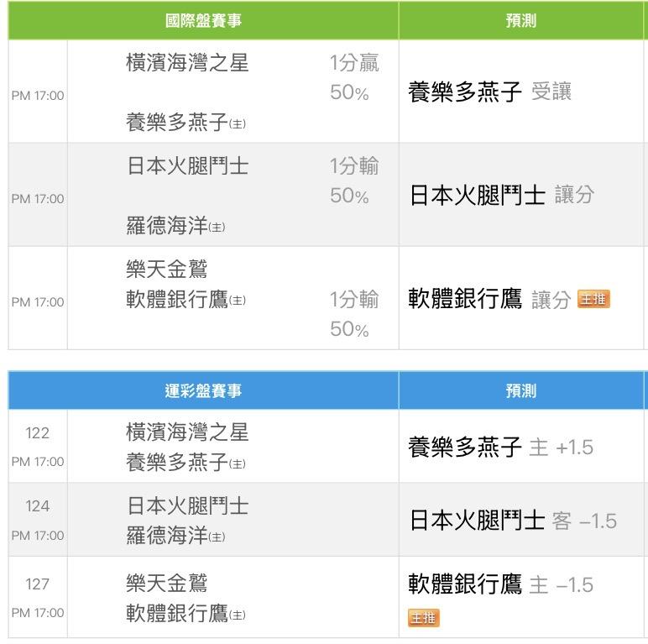The width and height of the screenshot is (648, 644).
Task: Click 1分贏 50% odds for 橫濱海灣之星 game
Action: pos(354,77)
